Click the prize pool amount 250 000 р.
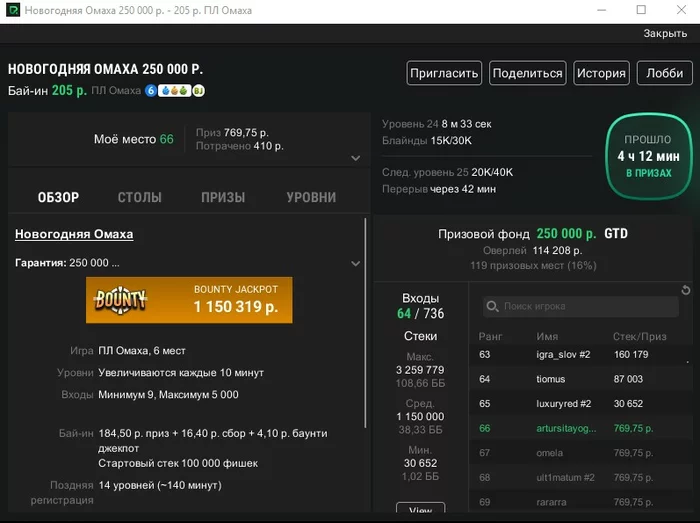 566,234
